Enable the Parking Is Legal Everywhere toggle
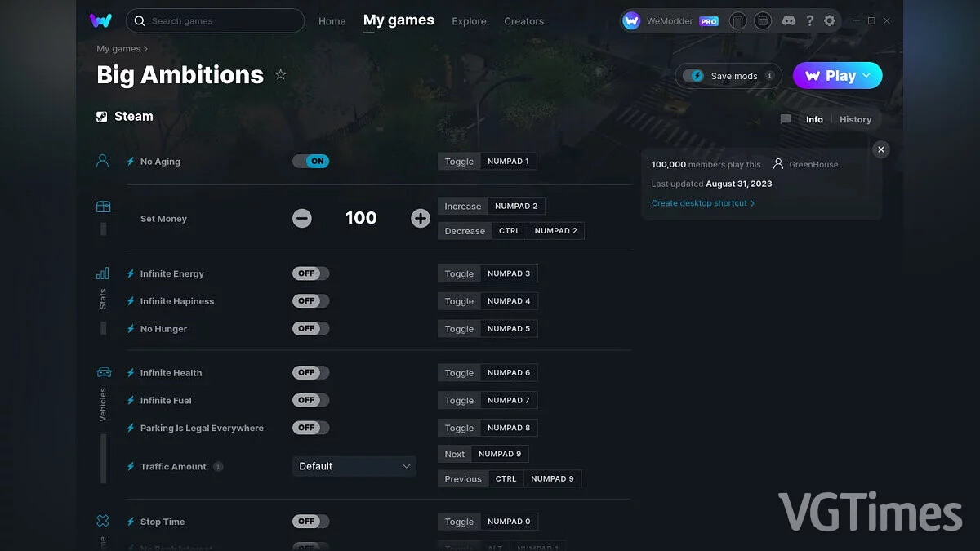980x551 pixels. pos(311,428)
